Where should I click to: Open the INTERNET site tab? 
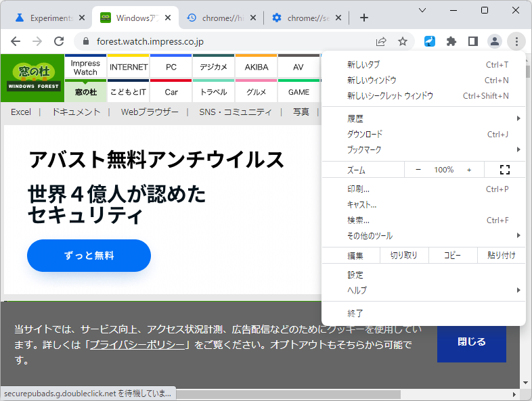pyautogui.click(x=129, y=68)
